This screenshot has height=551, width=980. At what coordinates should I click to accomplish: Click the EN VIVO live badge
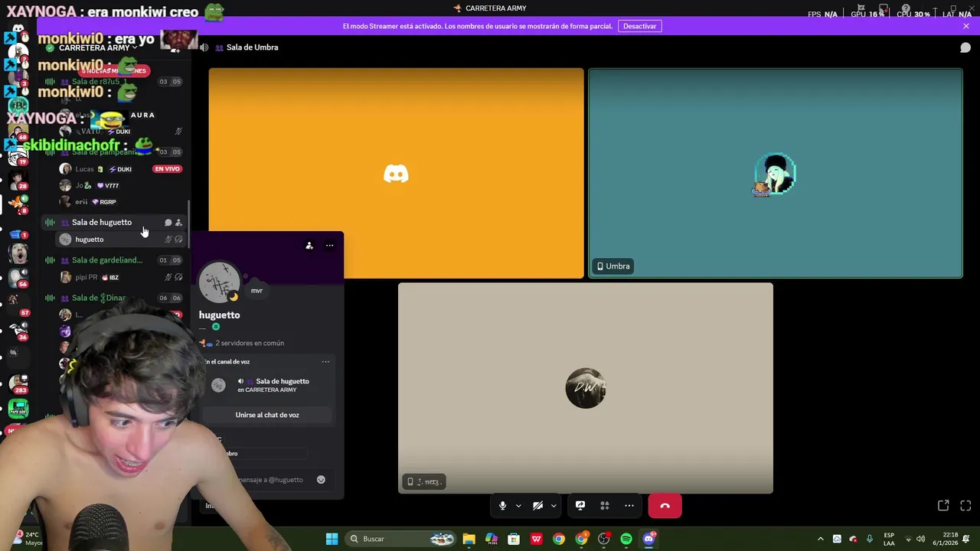167,169
